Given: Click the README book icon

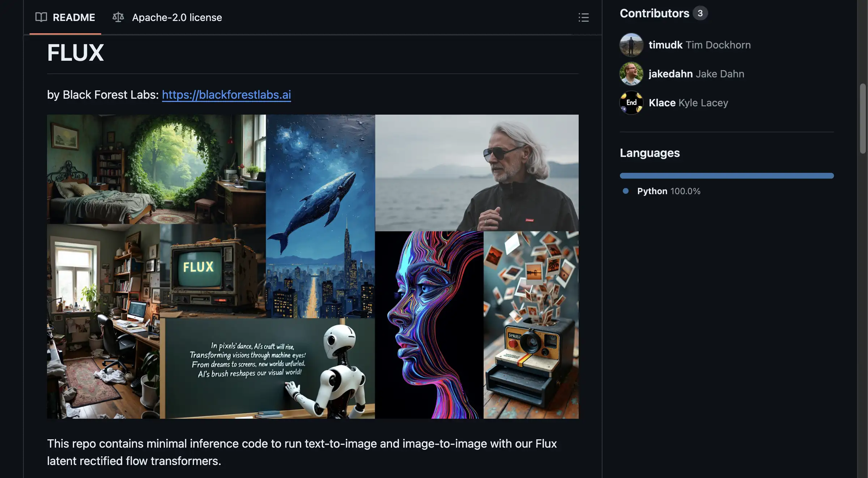Looking at the screenshot, I should [41, 17].
